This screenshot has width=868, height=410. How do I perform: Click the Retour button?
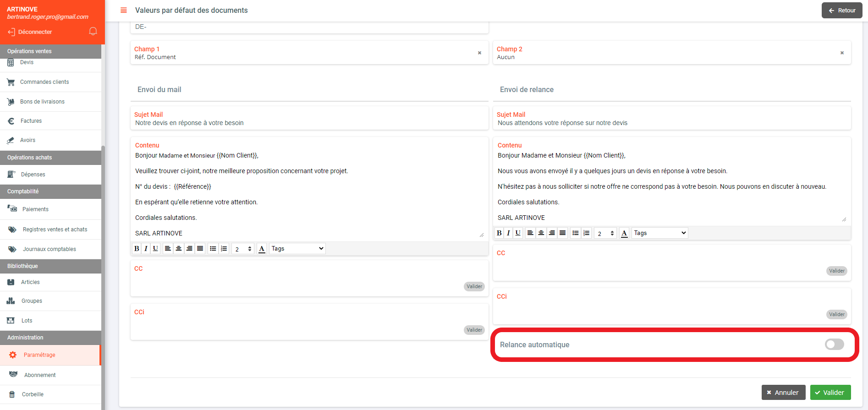tap(842, 11)
